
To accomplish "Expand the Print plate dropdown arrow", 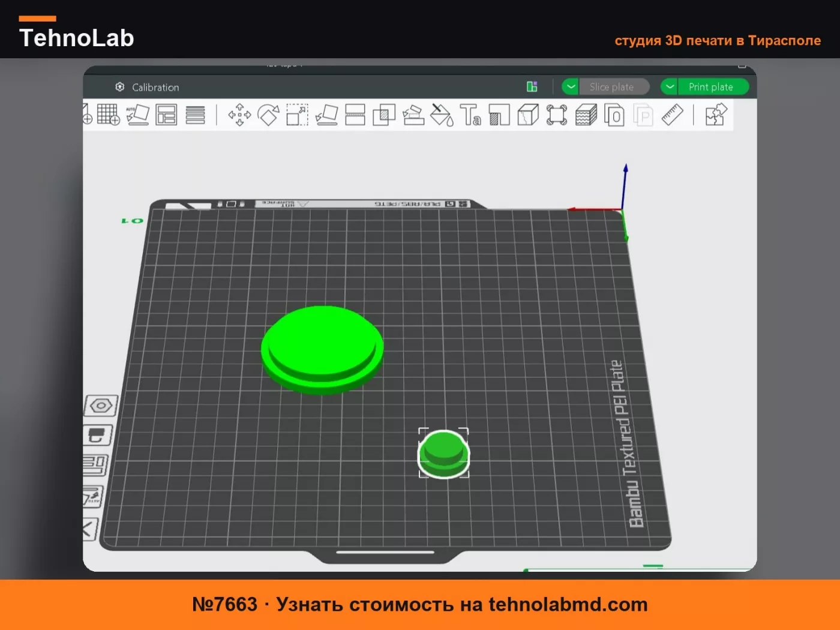I will point(670,87).
